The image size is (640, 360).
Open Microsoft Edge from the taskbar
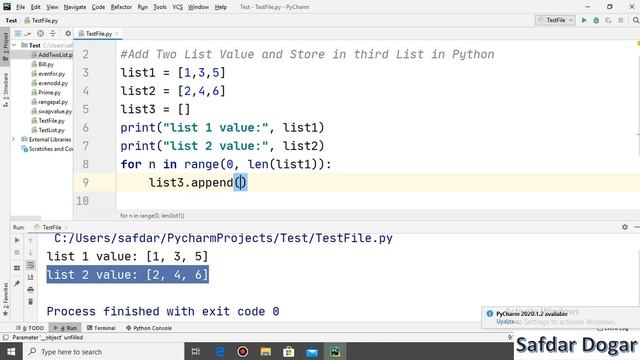pos(220,351)
